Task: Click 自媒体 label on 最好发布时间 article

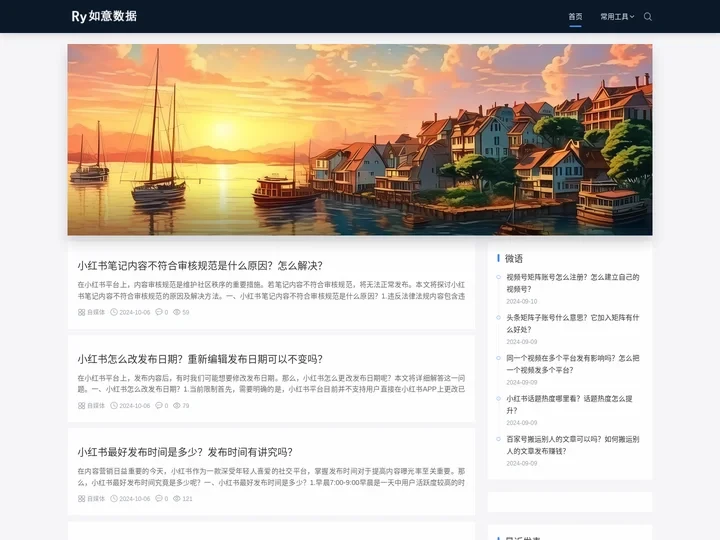Action: click(96, 499)
